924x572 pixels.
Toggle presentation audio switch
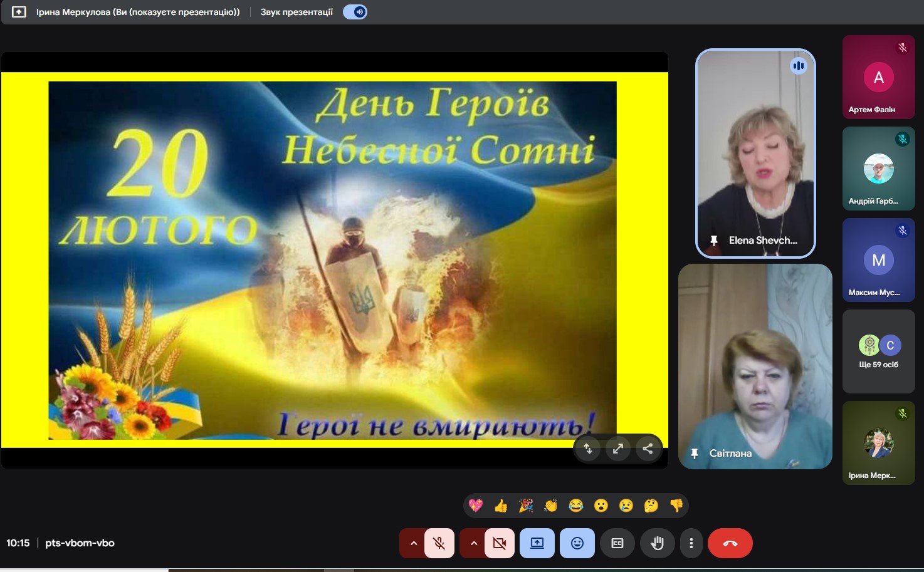click(355, 11)
